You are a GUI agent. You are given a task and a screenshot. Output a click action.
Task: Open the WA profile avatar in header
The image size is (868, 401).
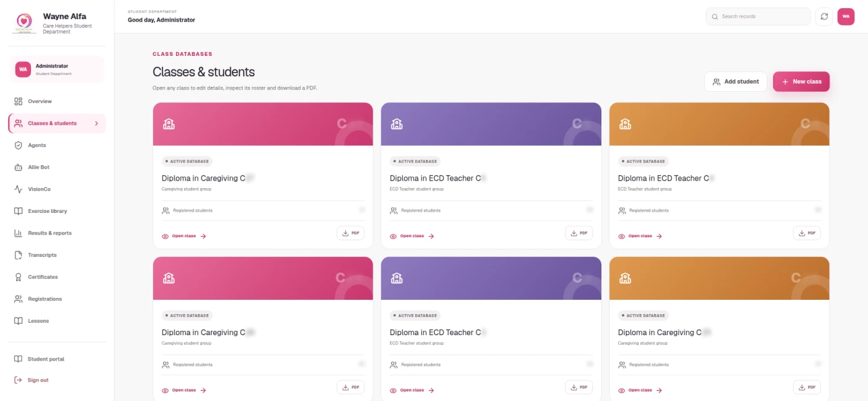(846, 17)
